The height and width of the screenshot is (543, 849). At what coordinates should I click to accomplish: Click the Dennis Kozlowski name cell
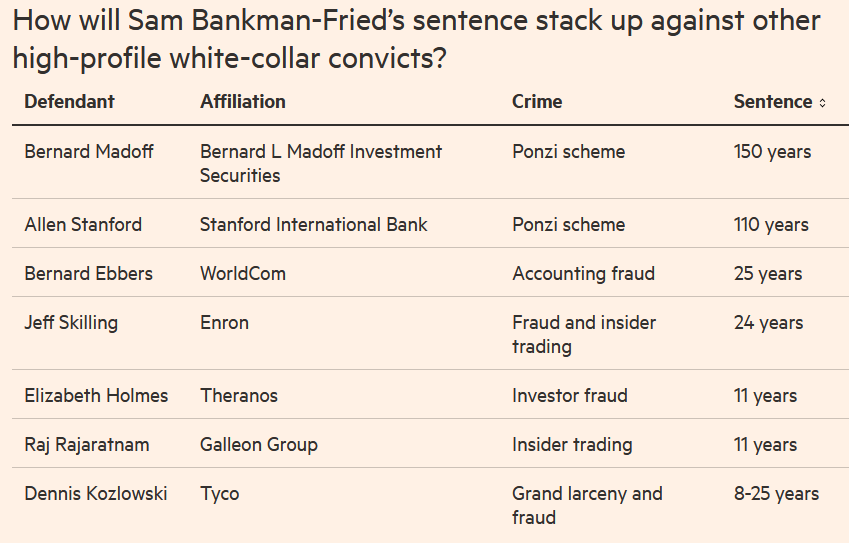point(96,494)
